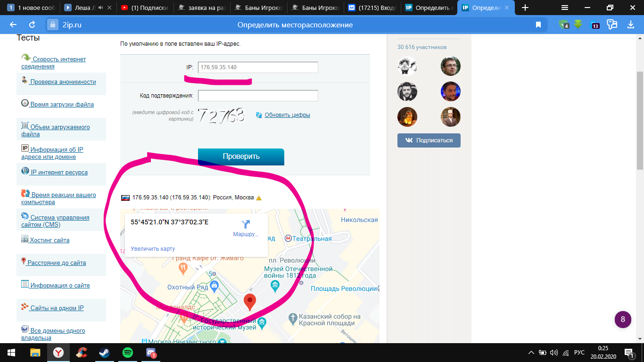The image size is (644, 362).
Task: Open Windows Start menu
Action: [11, 353]
